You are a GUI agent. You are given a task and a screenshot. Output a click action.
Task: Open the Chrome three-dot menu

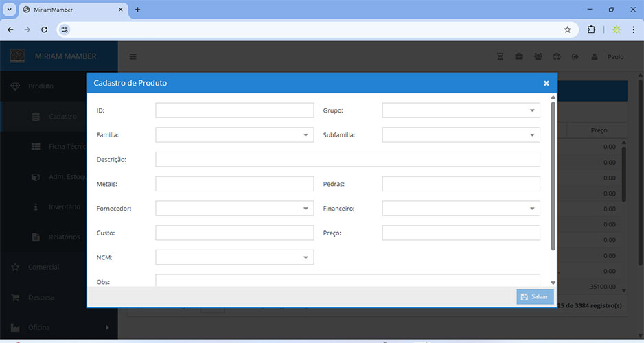[633, 29]
